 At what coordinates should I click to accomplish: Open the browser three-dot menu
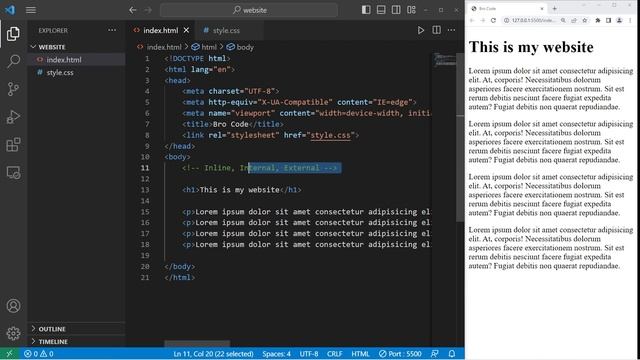tap(630, 20)
